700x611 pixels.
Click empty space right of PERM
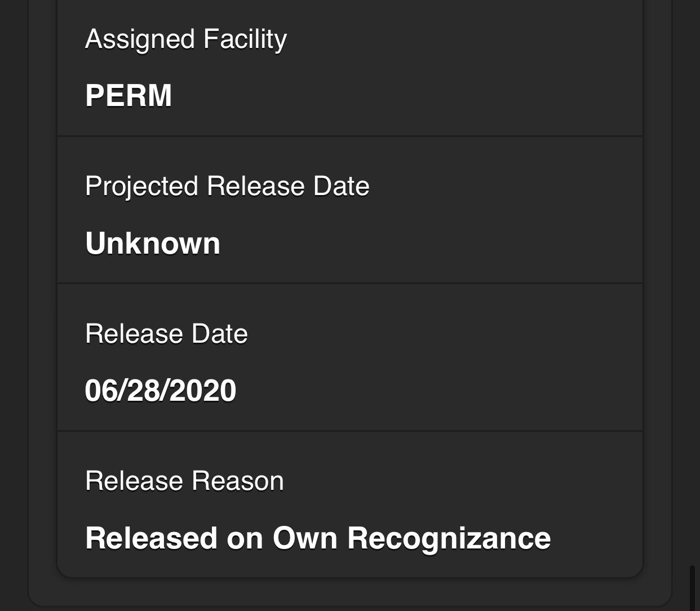point(406,95)
